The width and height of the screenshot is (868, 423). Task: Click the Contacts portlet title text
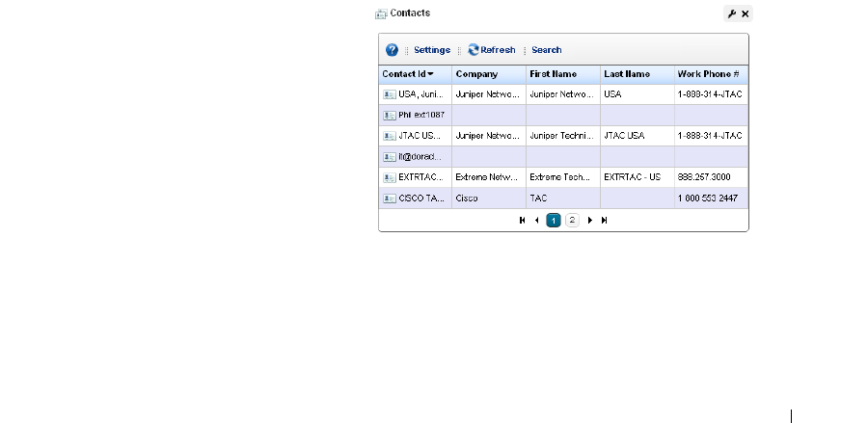410,13
